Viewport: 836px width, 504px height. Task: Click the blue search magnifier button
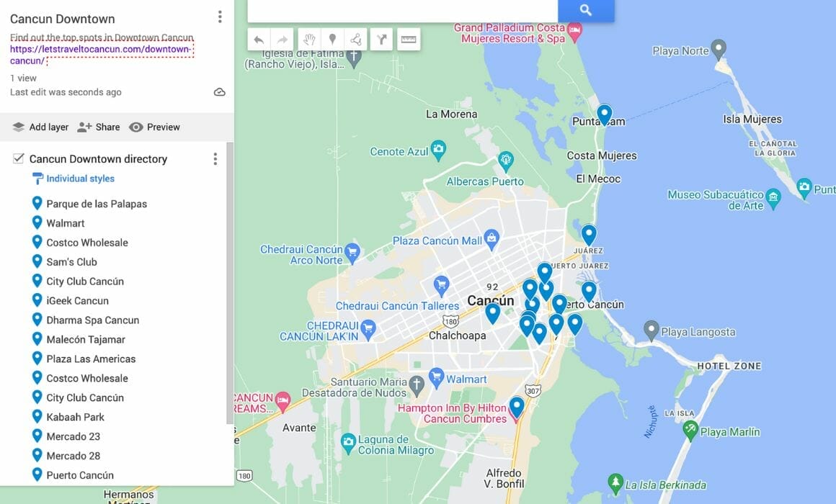pyautogui.click(x=586, y=10)
